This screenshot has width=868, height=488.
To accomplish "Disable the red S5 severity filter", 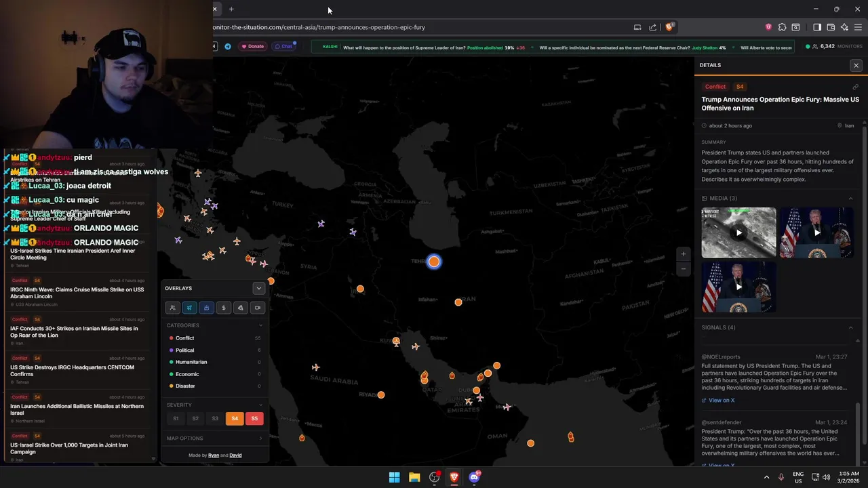I will pyautogui.click(x=254, y=418).
